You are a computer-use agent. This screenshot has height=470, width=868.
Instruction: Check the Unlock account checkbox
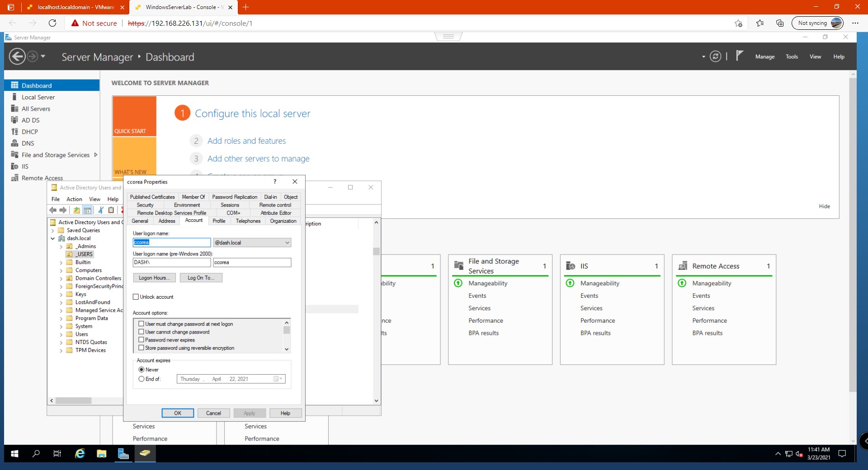point(136,297)
